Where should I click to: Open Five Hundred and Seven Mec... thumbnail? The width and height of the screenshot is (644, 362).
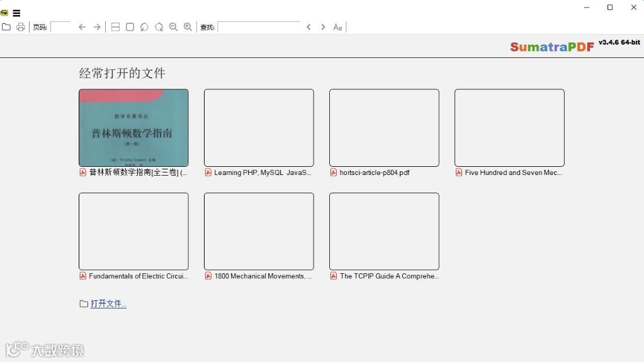509,128
